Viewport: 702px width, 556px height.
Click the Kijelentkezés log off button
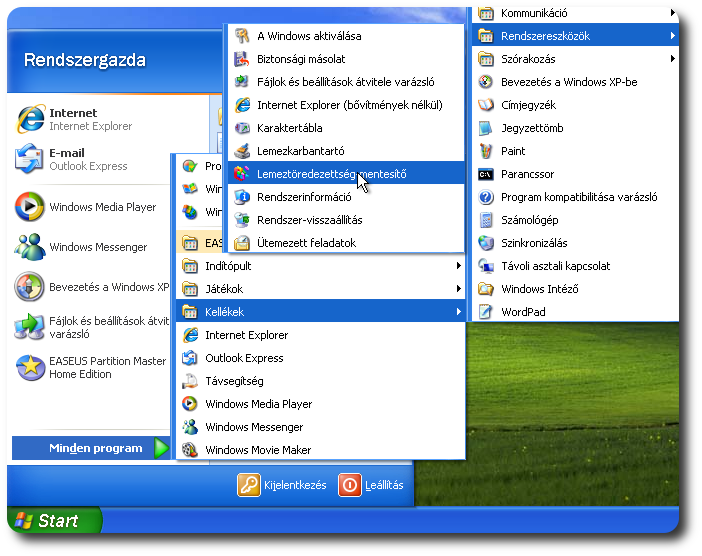coord(282,485)
